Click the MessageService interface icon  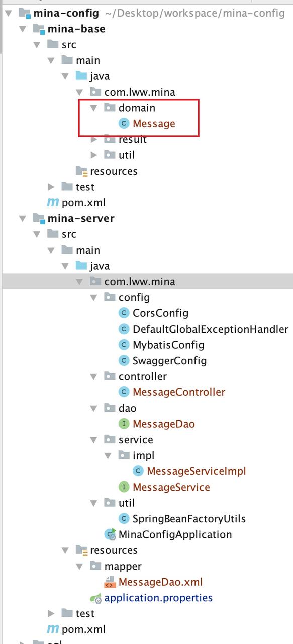(x=124, y=487)
